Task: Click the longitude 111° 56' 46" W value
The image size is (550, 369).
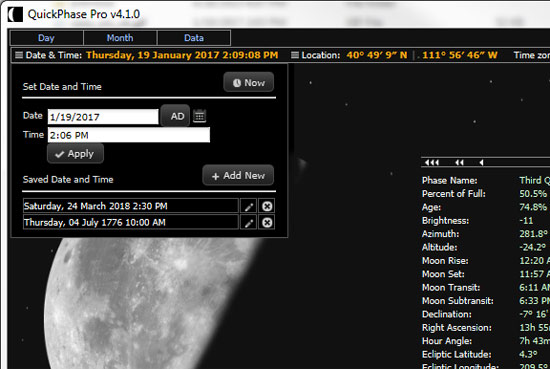Action: pyautogui.click(x=460, y=55)
